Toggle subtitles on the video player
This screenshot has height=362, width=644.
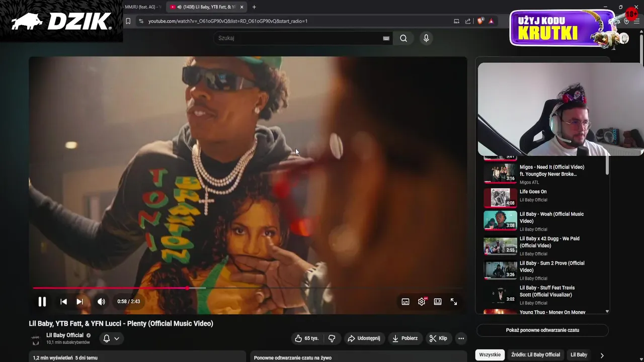(x=406, y=302)
